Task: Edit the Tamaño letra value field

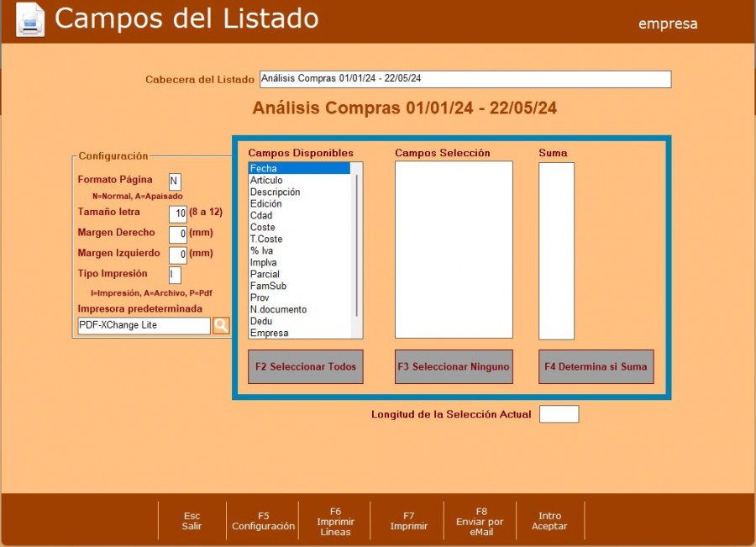Action: (177, 213)
